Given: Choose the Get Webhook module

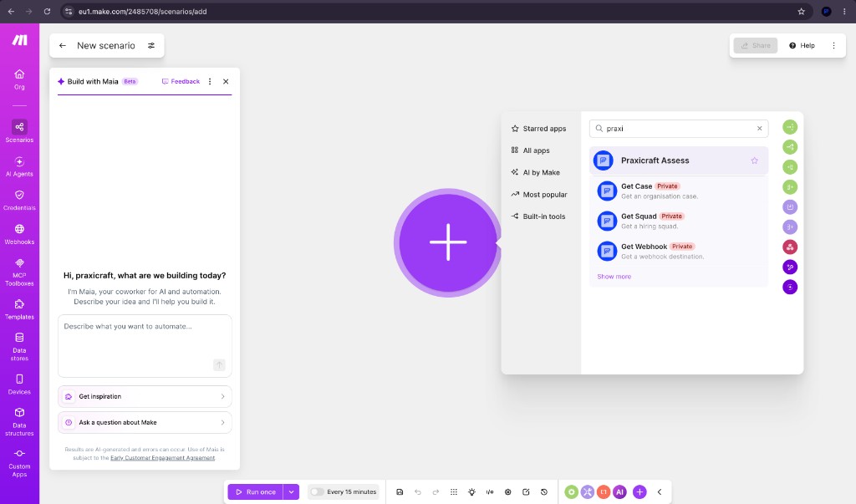Looking at the screenshot, I should (679, 252).
